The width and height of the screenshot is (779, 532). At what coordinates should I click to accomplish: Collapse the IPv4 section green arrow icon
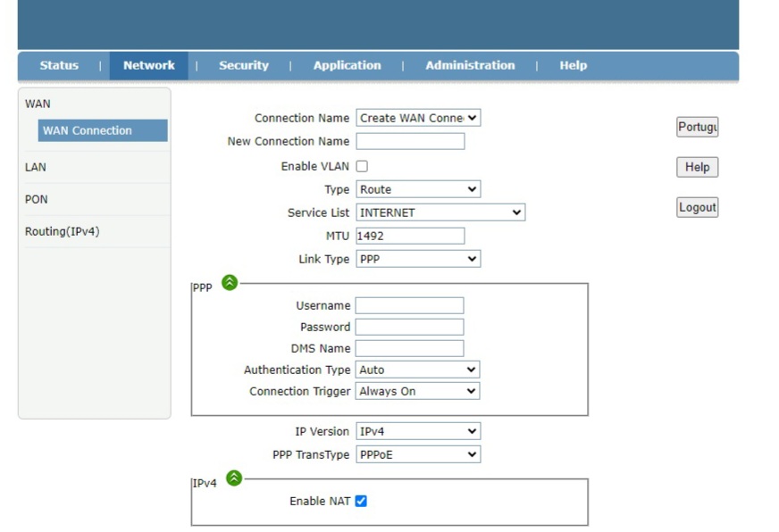pos(234,478)
